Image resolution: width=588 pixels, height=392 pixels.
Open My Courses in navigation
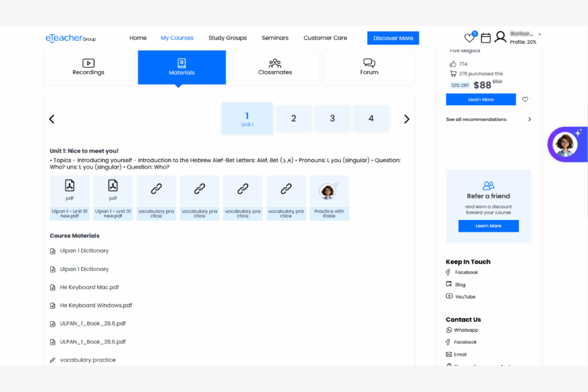(177, 38)
